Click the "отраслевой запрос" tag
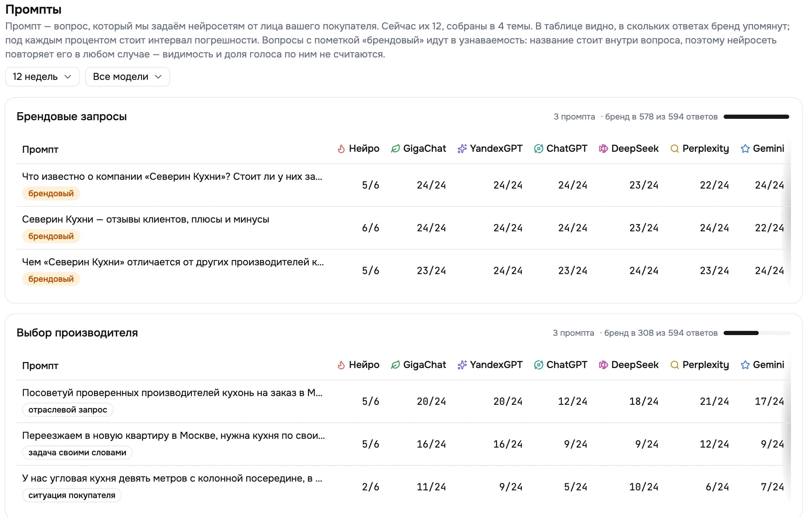This screenshot has height=517, width=812. (x=68, y=410)
